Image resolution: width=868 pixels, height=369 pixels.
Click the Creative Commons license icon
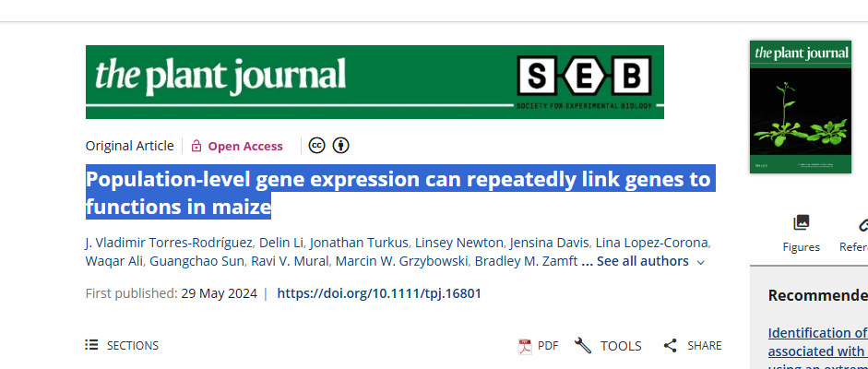pos(316,146)
